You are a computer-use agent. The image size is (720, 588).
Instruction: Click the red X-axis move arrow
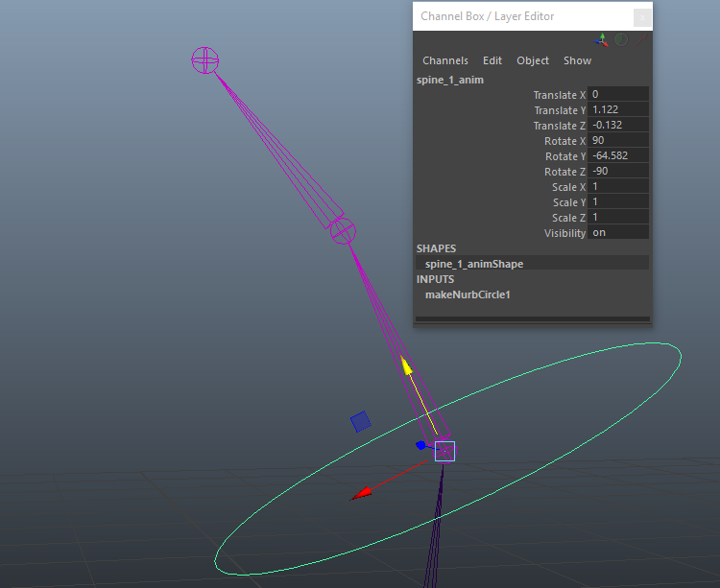tap(362, 494)
